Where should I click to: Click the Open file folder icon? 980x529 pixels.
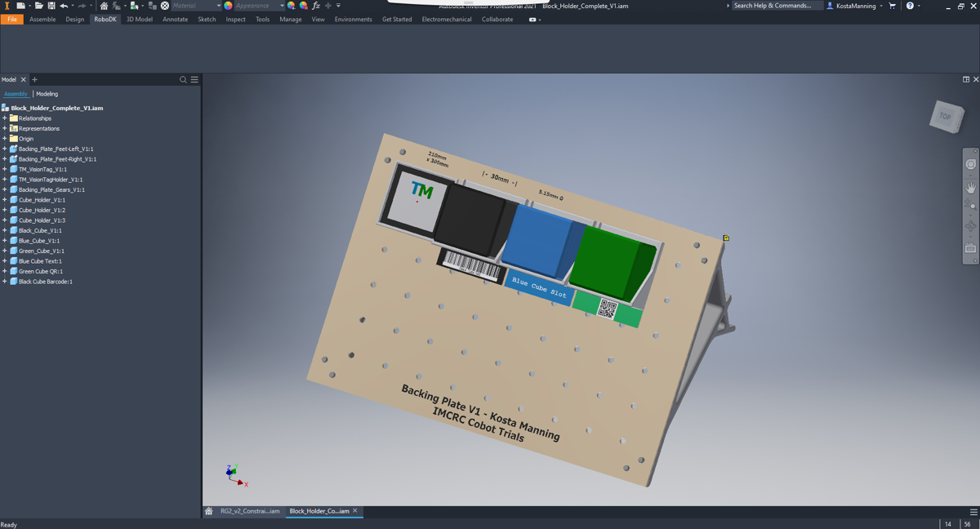pyautogui.click(x=38, y=6)
